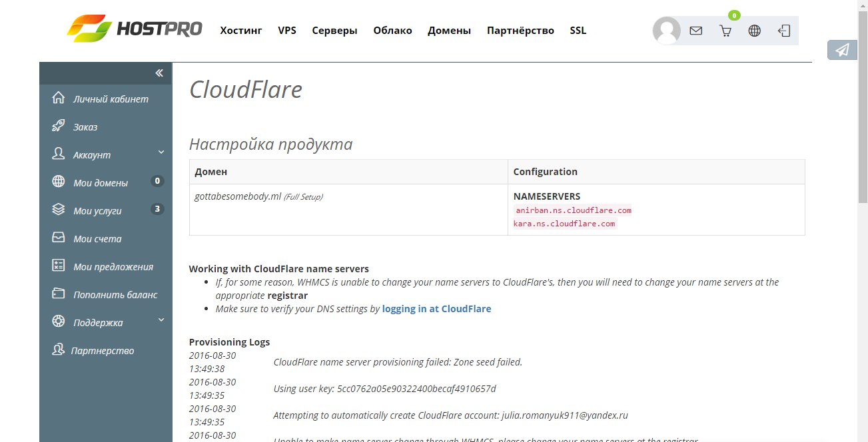
Task: Open SSL in top navigation
Action: pyautogui.click(x=578, y=31)
